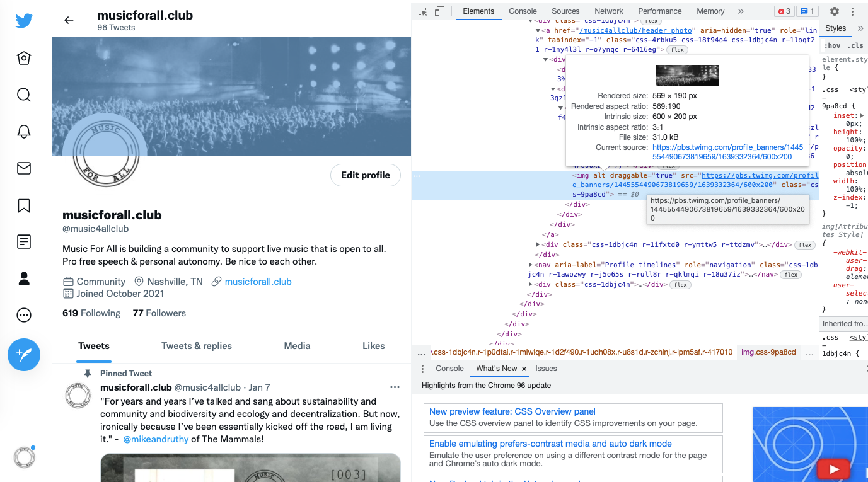Viewport: 868px width, 482px height.
Task: Open the profile Likes tab
Action: tap(374, 346)
